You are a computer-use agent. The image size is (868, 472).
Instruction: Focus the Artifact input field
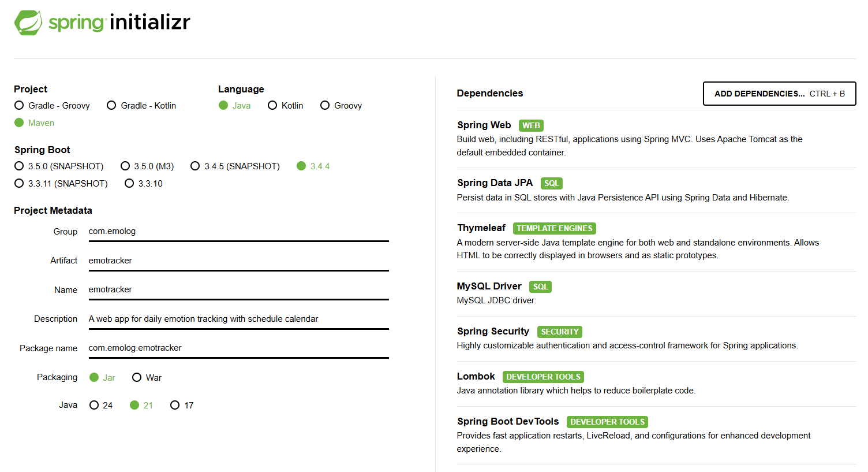click(238, 261)
